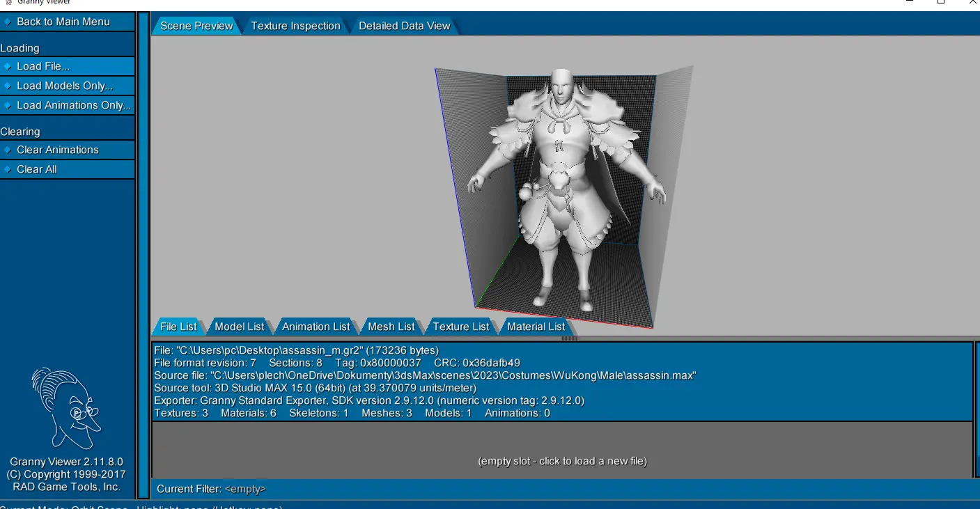Choose Load Models Only...
980x509 pixels.
[67, 86]
